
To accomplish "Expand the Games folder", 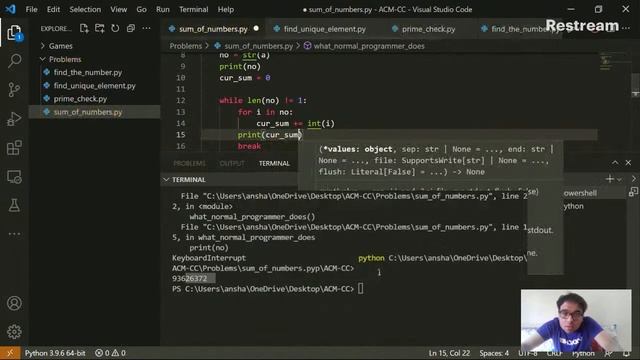I will 60,46.
